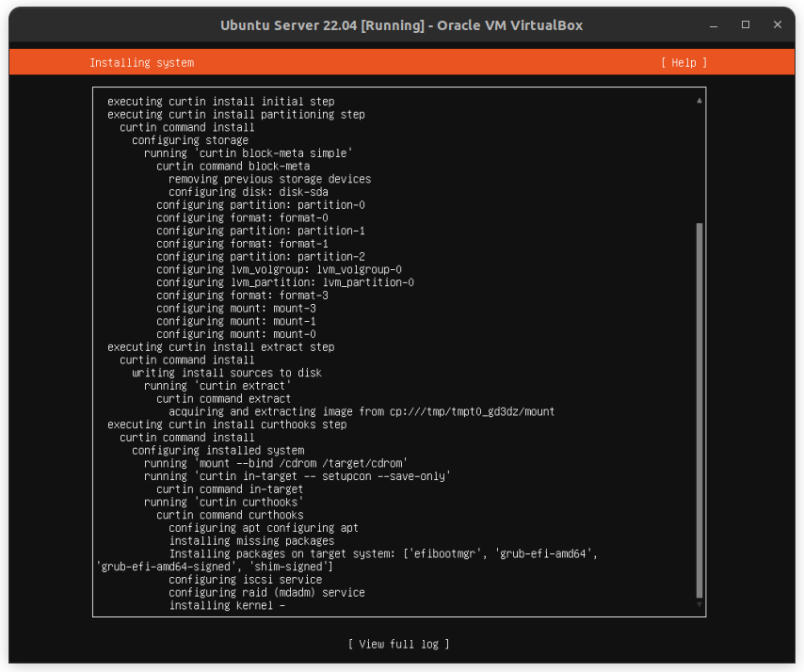Click 'setupcon --save-only' log line
This screenshot has height=672, width=804.
pyautogui.click(x=297, y=476)
